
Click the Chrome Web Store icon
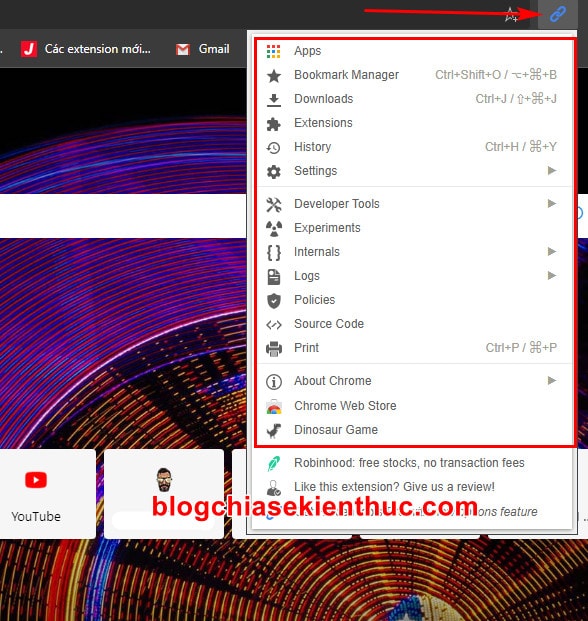coord(274,407)
